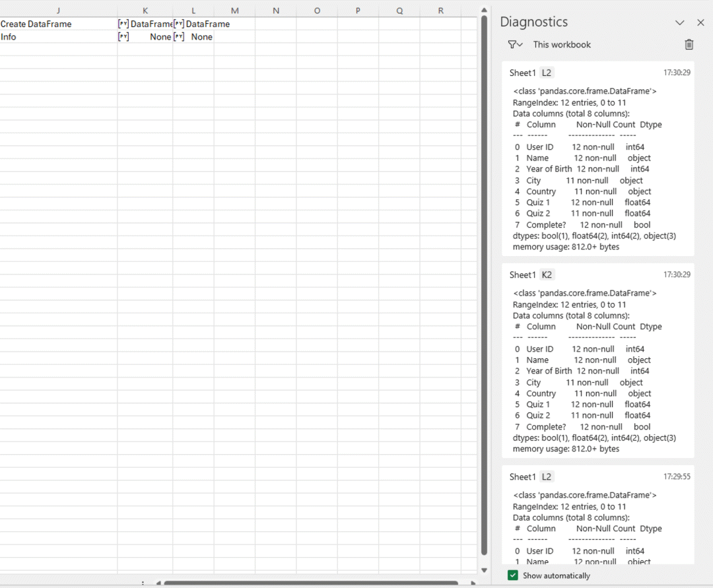713x588 pixels.
Task: Select column N header
Action: click(276, 11)
